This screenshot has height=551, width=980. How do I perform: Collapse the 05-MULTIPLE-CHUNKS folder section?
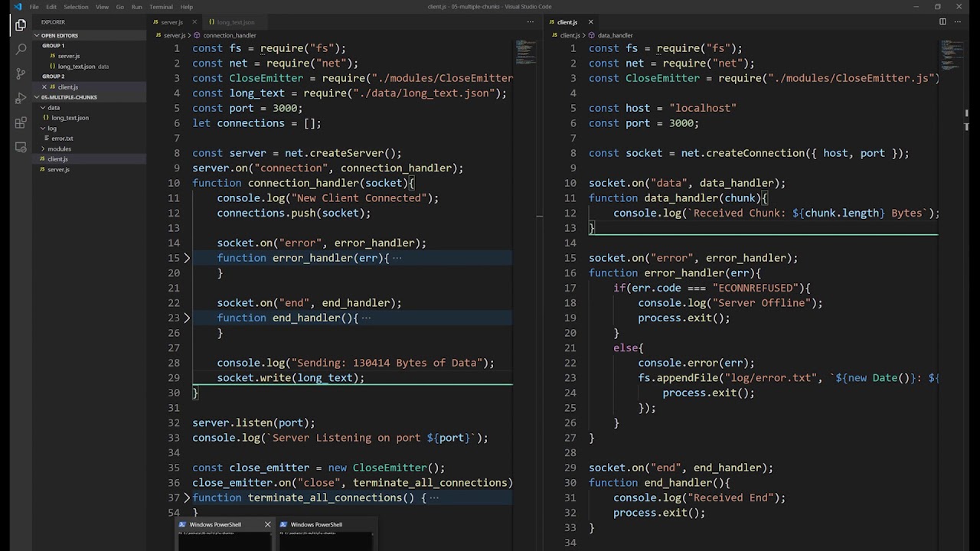click(x=36, y=97)
